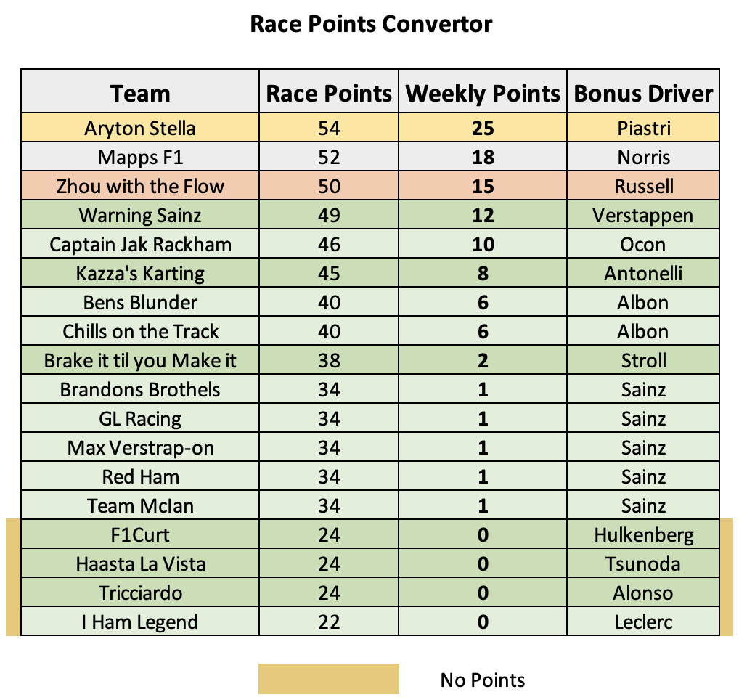The height and width of the screenshot is (700, 739).
Task: Select Captain Jak Rackham team cell
Action: tap(140, 244)
